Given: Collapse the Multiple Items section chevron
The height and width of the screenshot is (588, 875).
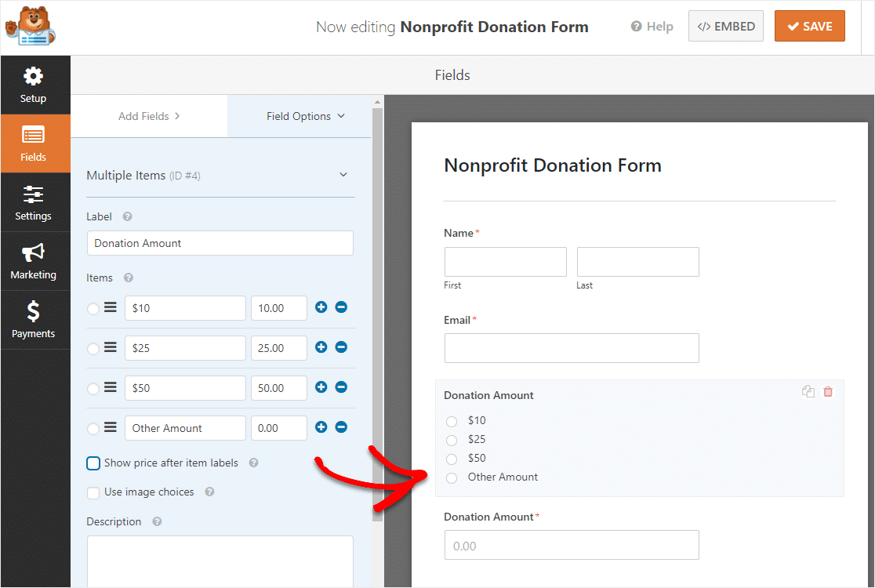Looking at the screenshot, I should click(343, 175).
